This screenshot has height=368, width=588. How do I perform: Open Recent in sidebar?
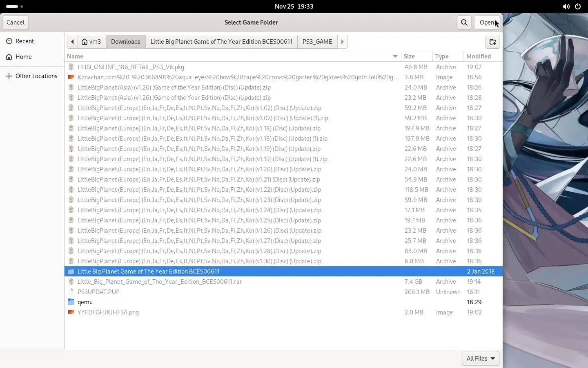(32, 41)
